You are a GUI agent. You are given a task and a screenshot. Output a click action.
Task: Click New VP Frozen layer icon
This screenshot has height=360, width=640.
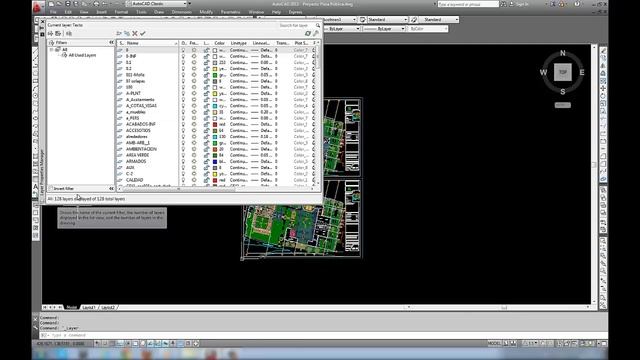pos(127,33)
